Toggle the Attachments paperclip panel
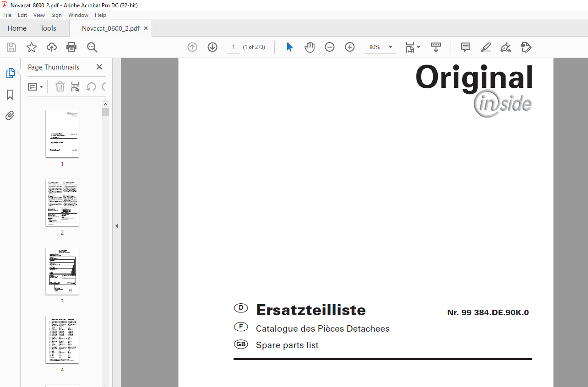Viewport: 588px width, 387px height. (x=10, y=115)
